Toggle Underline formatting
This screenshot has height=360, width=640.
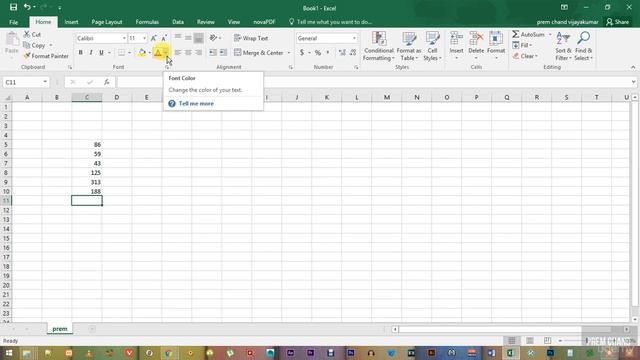[x=101, y=53]
